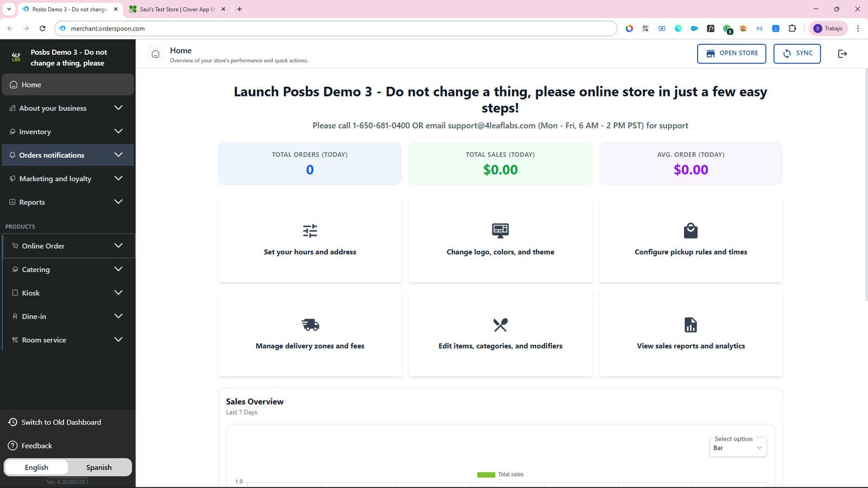The width and height of the screenshot is (868, 488).
Task: Expand the Catering product chevron
Action: coord(118,269)
